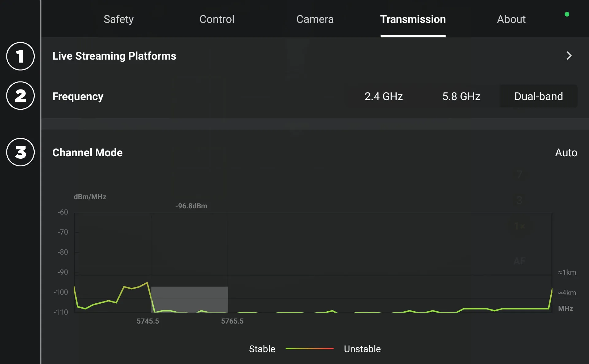Select the Transmission tab
Viewport: 589px width, 364px height.
pyautogui.click(x=413, y=19)
